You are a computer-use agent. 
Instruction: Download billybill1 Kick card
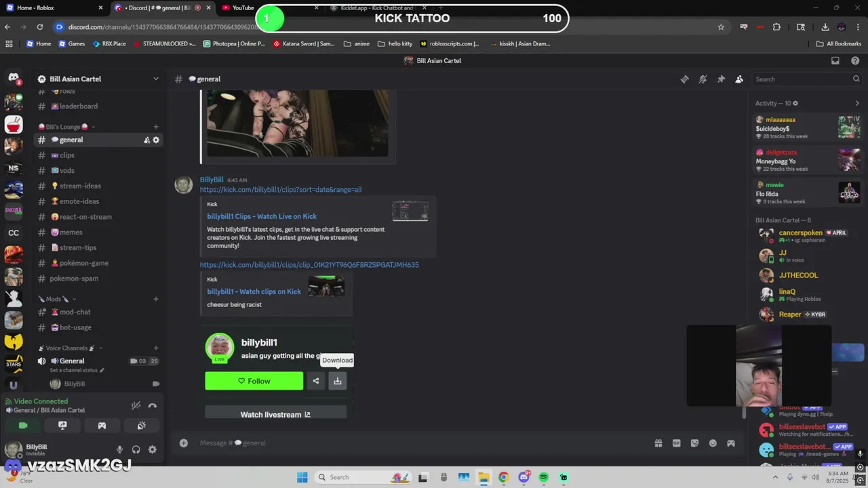tap(337, 381)
